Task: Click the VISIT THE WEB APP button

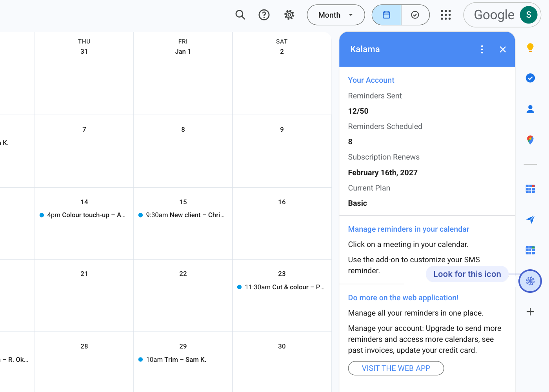Action: (x=396, y=368)
